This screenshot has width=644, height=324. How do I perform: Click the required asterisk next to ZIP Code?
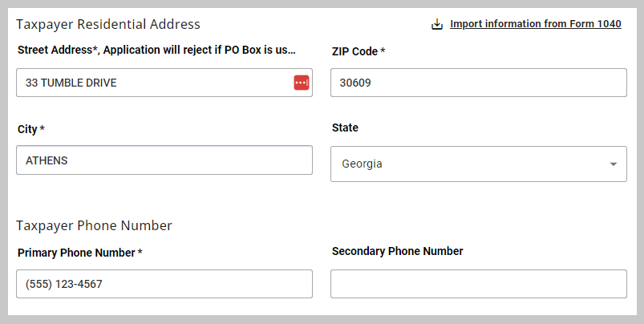point(383,51)
